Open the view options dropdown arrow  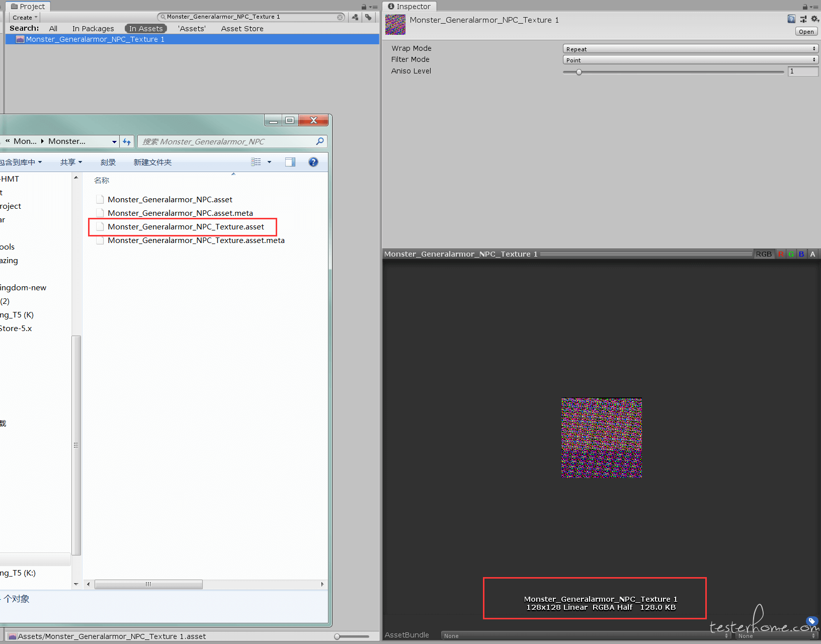tap(269, 162)
